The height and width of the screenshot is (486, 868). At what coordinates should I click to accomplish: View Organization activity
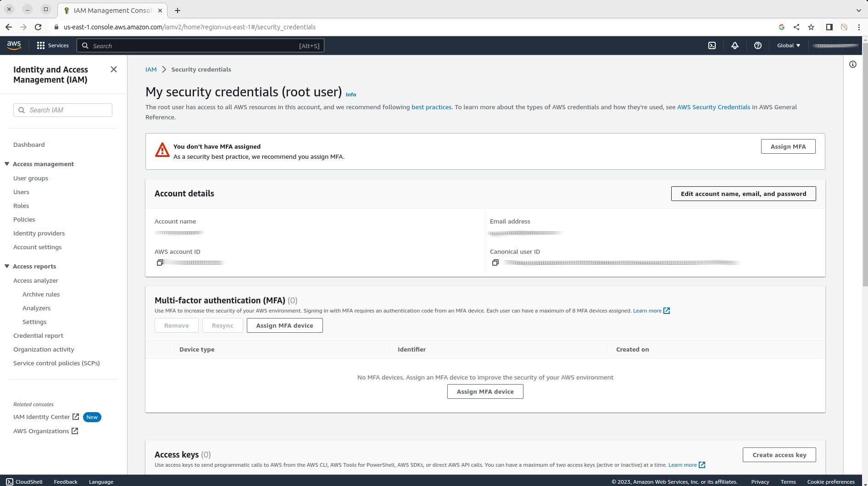pos(44,349)
